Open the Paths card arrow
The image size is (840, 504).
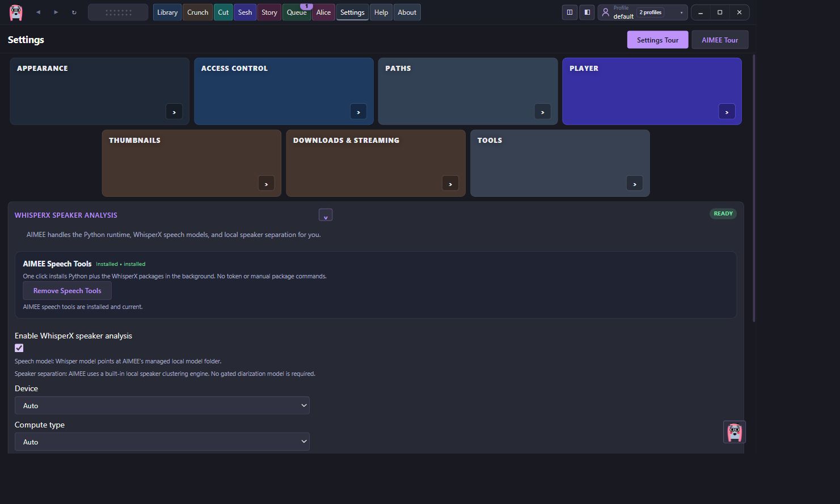tap(542, 112)
